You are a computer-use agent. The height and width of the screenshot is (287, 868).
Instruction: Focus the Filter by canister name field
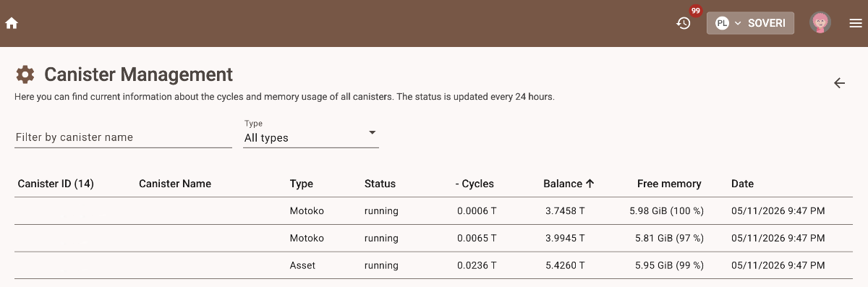tap(123, 137)
